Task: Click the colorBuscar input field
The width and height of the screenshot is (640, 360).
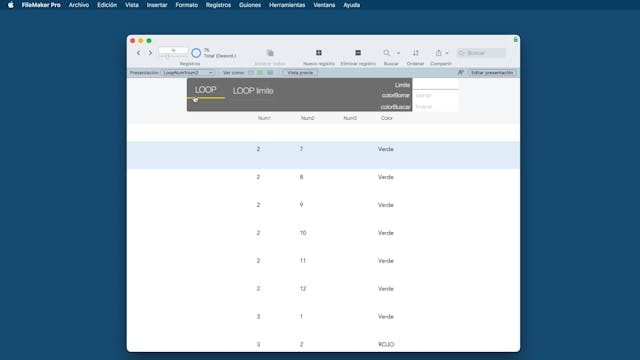Action: 436,107
